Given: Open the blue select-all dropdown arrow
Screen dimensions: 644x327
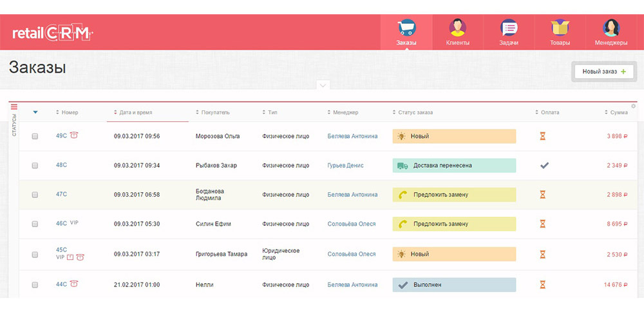Looking at the screenshot, I should [x=35, y=112].
